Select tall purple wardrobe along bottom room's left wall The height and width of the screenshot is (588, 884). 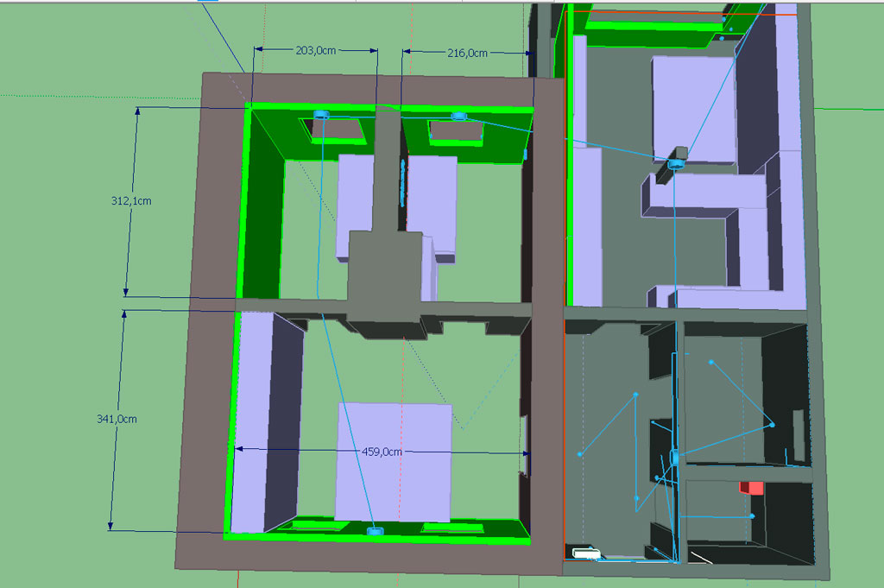click(x=264, y=421)
